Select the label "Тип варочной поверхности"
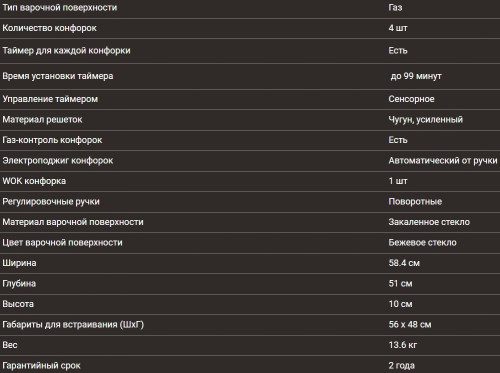Screen dimensions: 500x373 click(x=60, y=8)
